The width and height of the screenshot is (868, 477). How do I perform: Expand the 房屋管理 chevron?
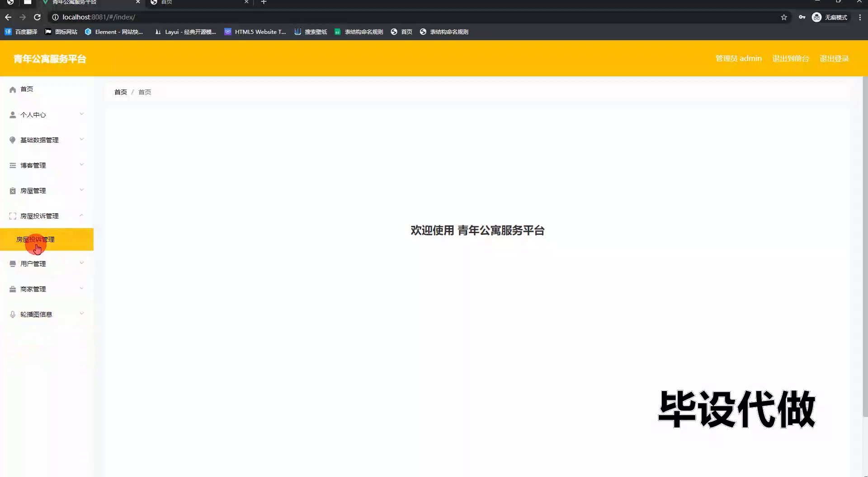82,190
